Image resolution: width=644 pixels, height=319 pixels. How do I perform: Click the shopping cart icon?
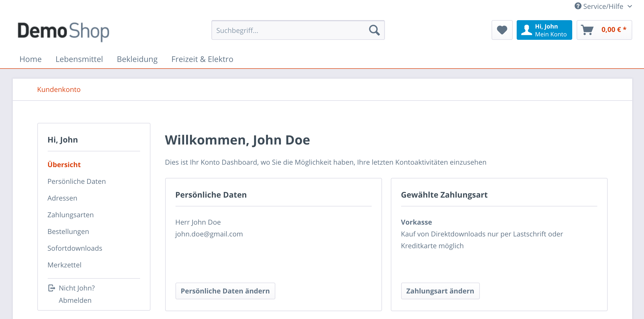click(x=587, y=30)
